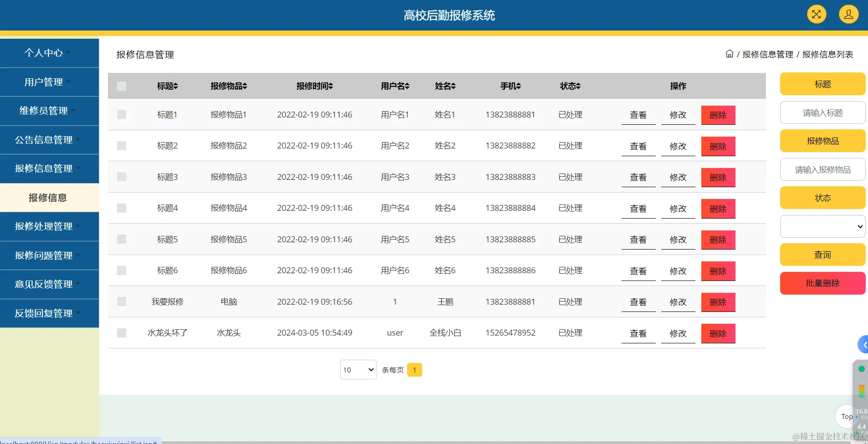The width and height of the screenshot is (868, 444).
Task: Focus the 请输入标题 input field
Action: coord(822,112)
